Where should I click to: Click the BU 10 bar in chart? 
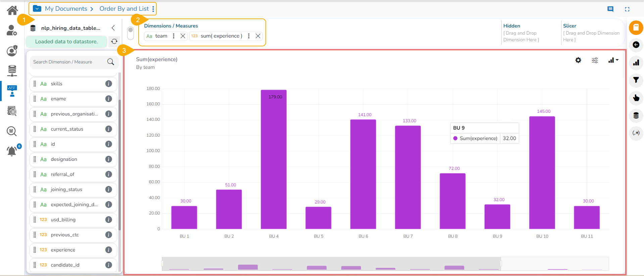pos(542,173)
